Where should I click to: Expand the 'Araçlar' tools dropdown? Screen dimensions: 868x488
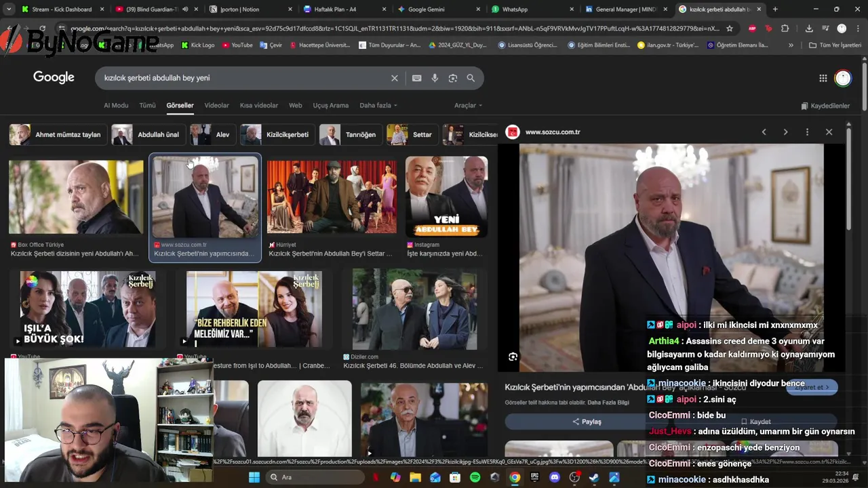468,105
